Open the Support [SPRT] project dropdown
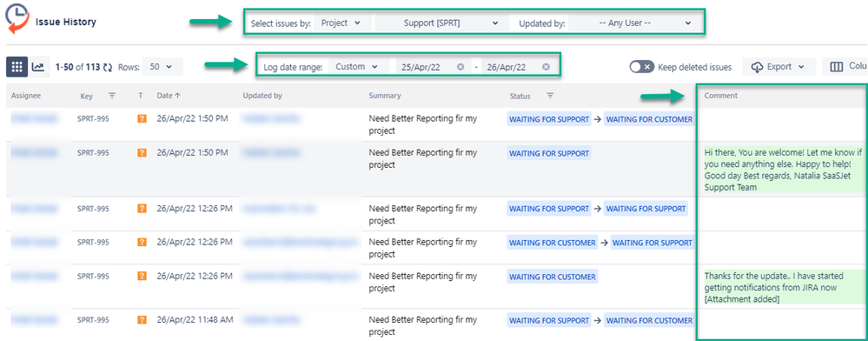 click(441, 23)
